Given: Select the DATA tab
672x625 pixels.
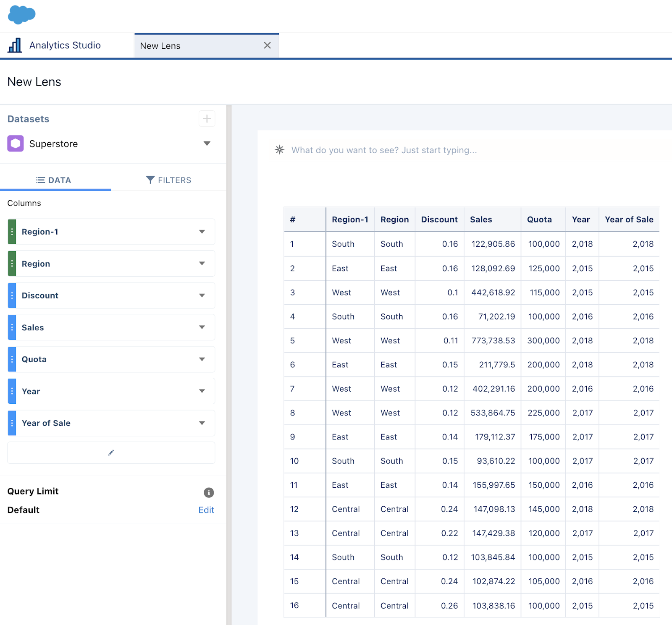Looking at the screenshot, I should pyautogui.click(x=54, y=180).
